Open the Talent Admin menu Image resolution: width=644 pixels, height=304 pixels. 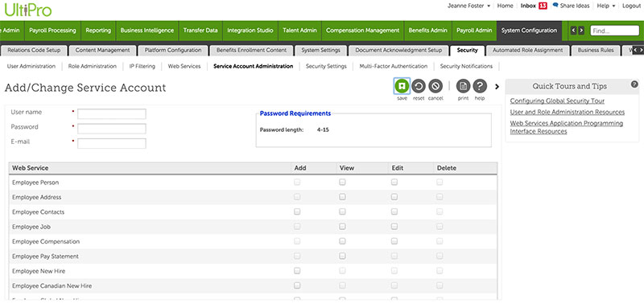click(299, 31)
